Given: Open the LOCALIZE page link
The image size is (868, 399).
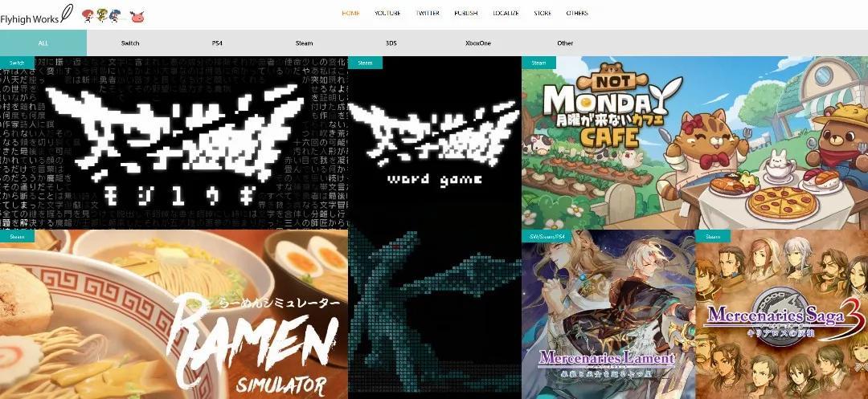Looking at the screenshot, I should (x=506, y=14).
